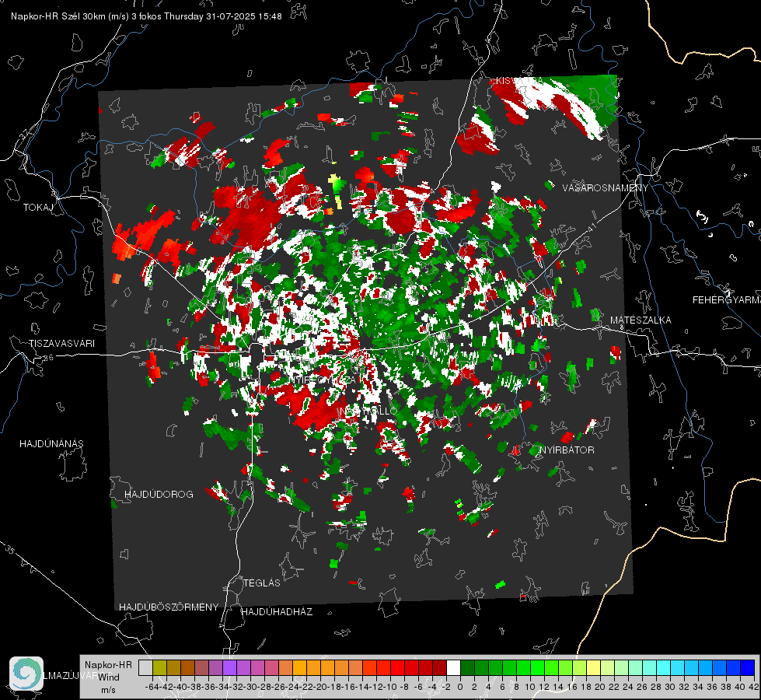Click the HAJDÚHADHÁZ town label
761x700 pixels.
pos(277,611)
